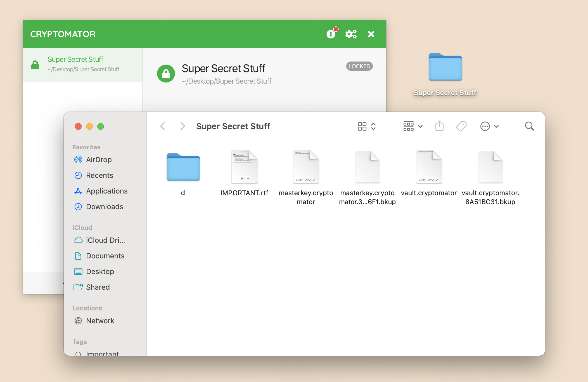This screenshot has width=588, height=382.
Task: Select the Desktop item in iCloud section
Action: click(x=100, y=272)
